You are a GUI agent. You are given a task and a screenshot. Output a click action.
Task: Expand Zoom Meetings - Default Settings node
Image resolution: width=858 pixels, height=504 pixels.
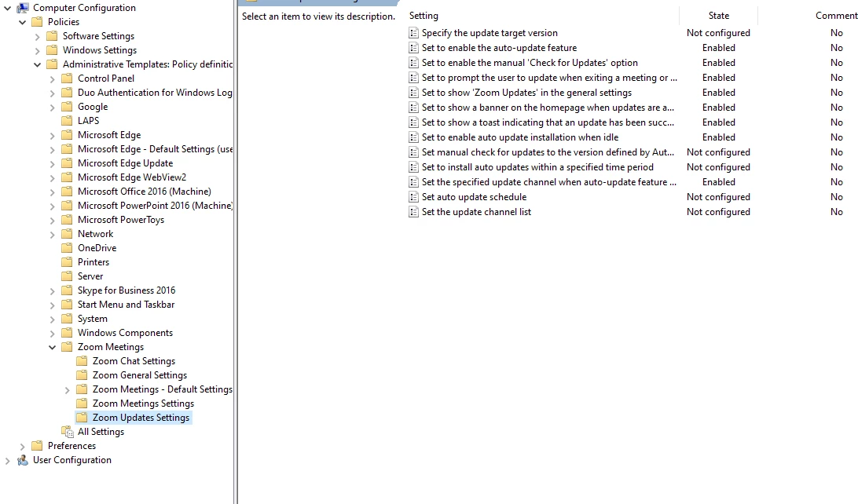(x=68, y=389)
